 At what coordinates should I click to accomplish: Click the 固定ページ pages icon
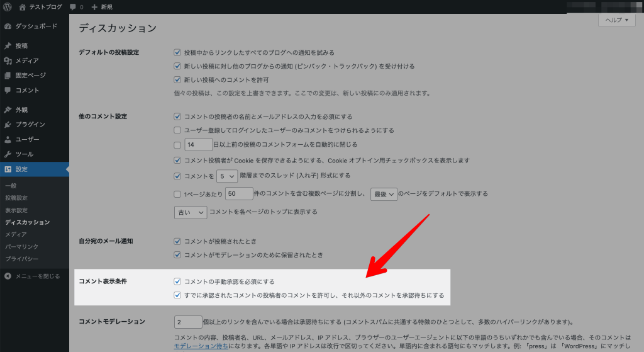[8, 76]
